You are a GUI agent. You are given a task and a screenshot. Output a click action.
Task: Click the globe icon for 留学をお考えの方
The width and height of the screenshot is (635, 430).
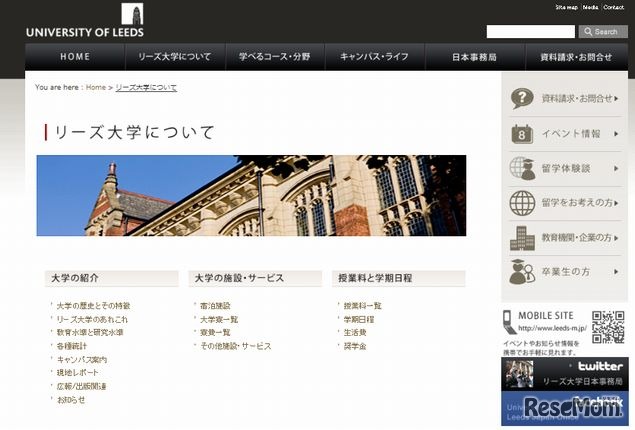click(x=522, y=203)
